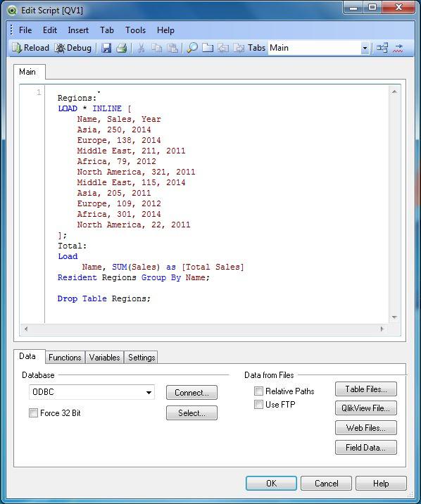This screenshot has width=421, height=504.
Task: Open the Edit menu
Action: tap(50, 30)
